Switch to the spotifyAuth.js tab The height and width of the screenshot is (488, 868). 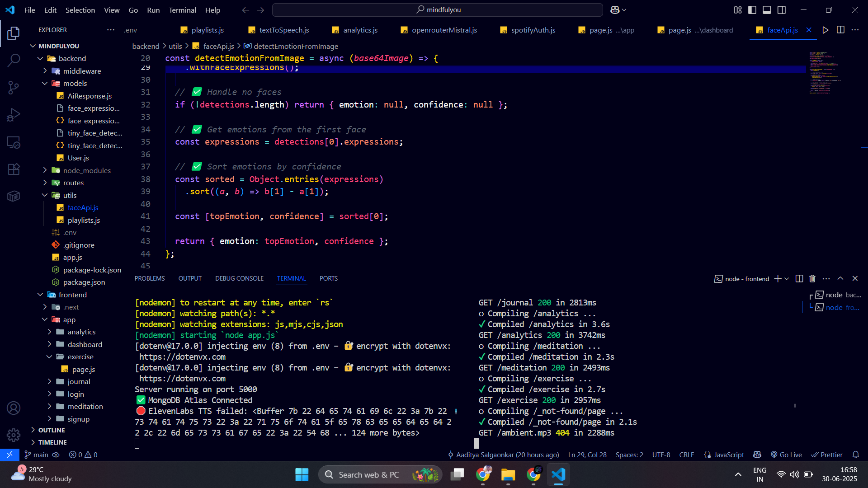pos(533,30)
